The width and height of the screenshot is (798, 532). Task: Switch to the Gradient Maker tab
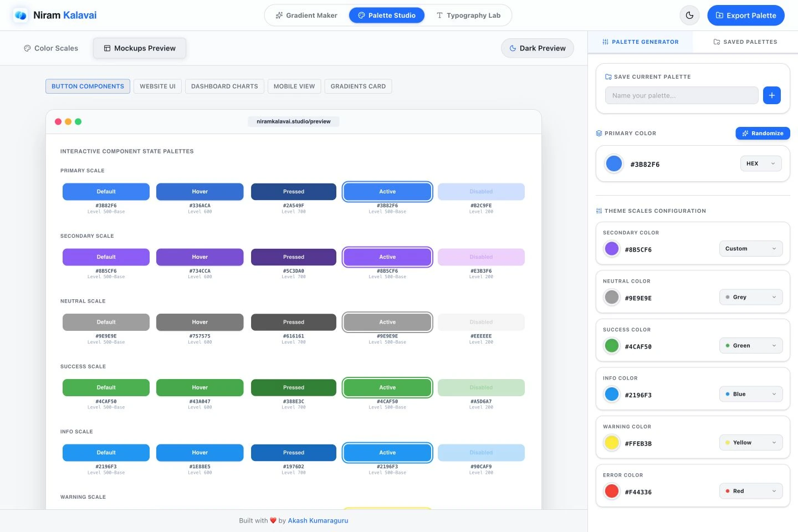(x=306, y=16)
